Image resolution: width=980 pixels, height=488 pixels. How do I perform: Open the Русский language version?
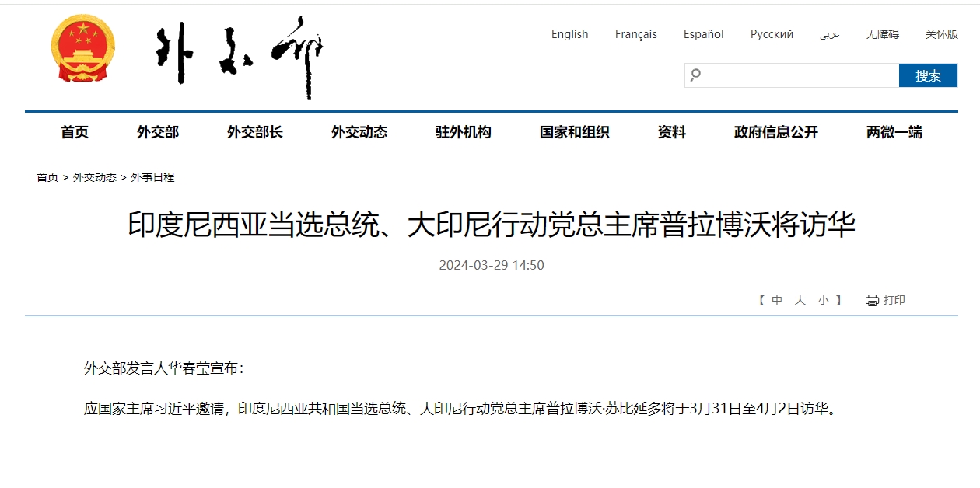point(772,34)
